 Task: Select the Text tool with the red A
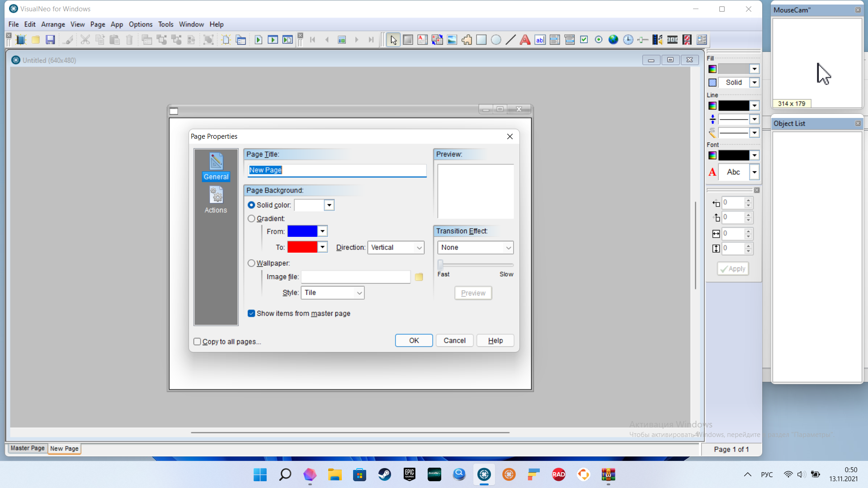pos(525,40)
